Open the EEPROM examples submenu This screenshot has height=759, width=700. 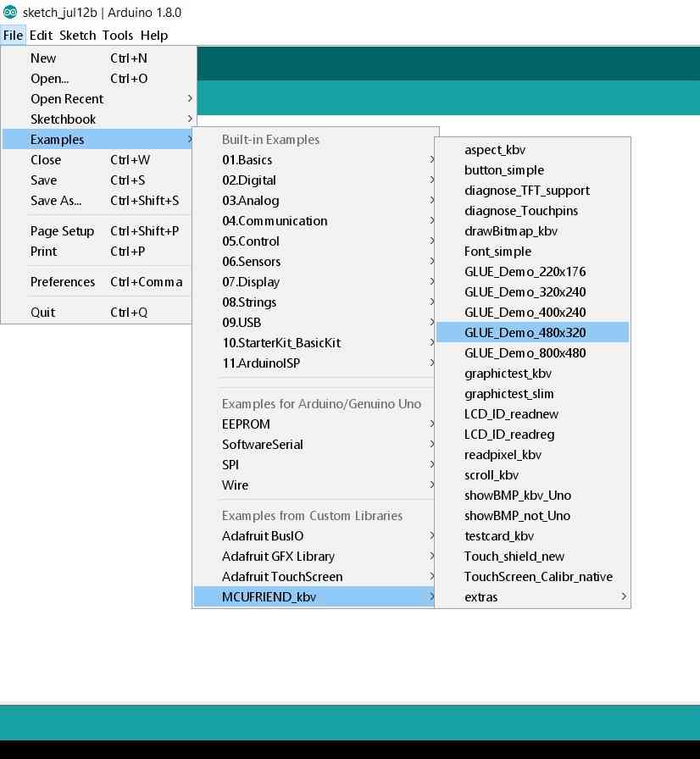pyautogui.click(x=314, y=424)
